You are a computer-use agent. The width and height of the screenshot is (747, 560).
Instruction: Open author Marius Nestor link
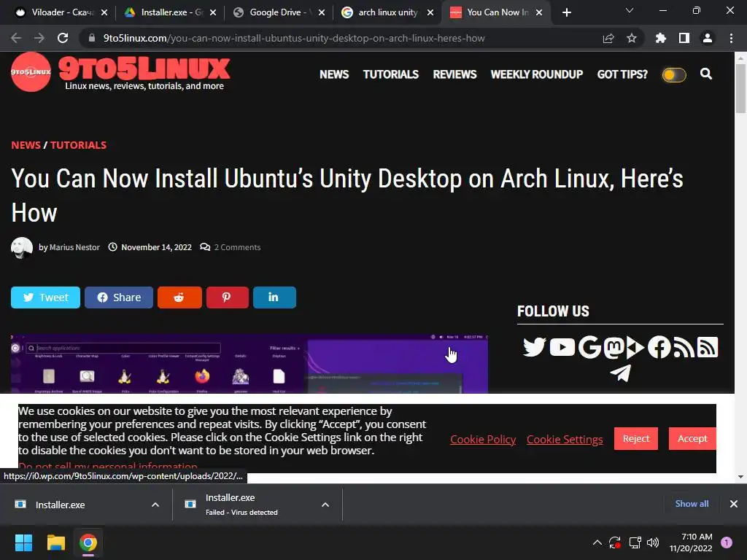74,247
